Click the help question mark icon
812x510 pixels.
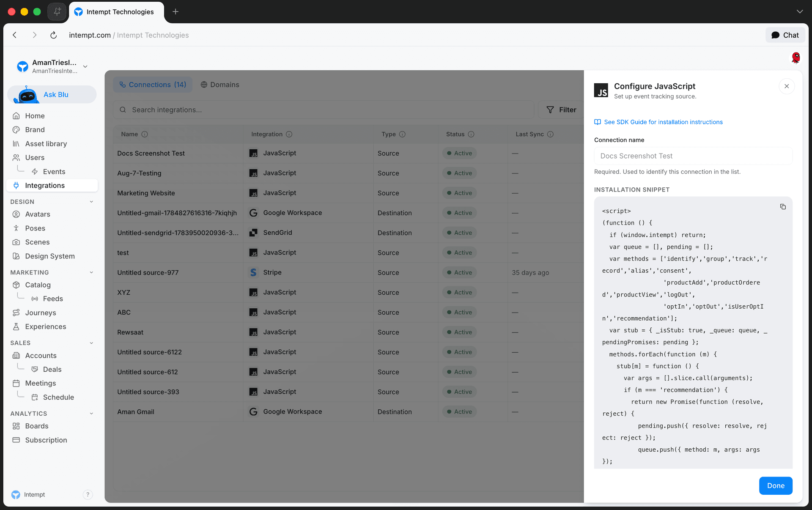click(88, 494)
